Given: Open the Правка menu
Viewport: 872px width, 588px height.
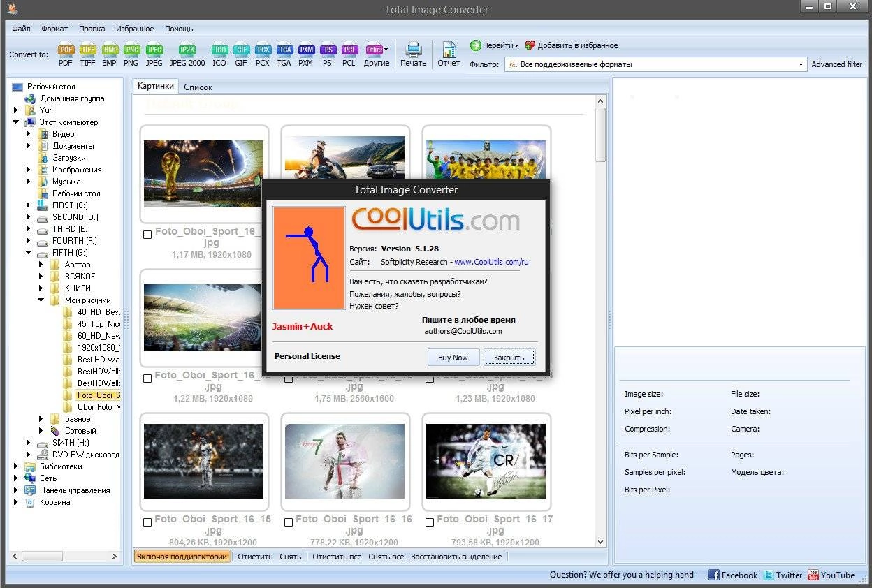Looking at the screenshot, I should tap(92, 29).
